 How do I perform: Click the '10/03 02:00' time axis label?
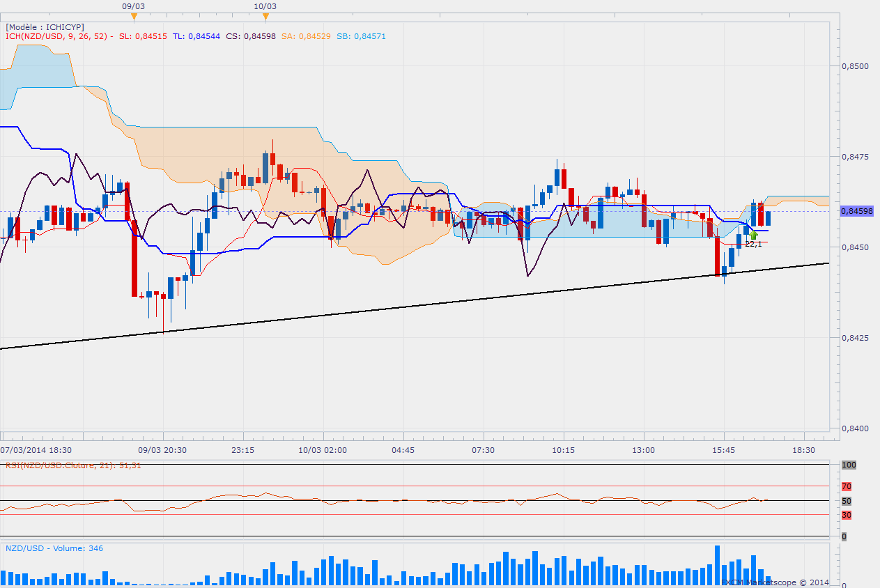pyautogui.click(x=323, y=450)
